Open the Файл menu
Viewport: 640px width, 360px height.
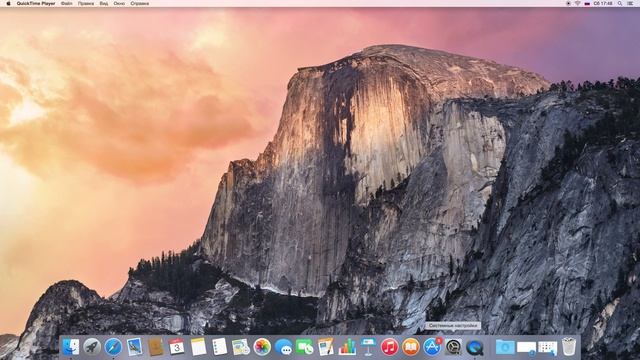pyautogui.click(x=67, y=3)
